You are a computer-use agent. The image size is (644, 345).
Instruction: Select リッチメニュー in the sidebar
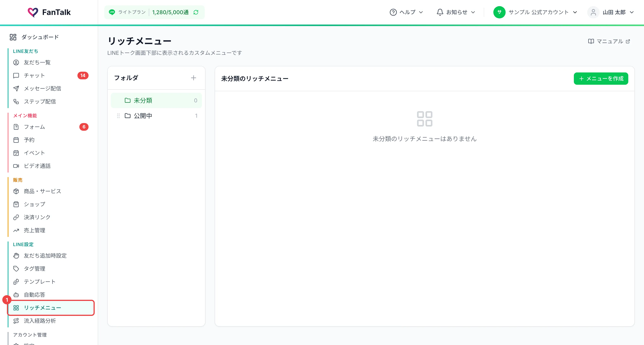[51, 308]
